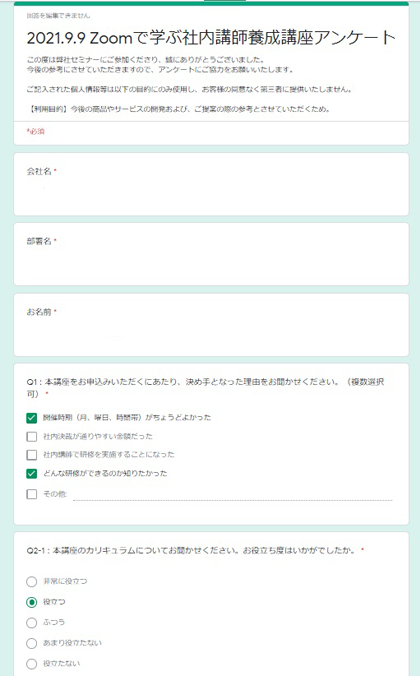This screenshot has width=420, height=676.
Task: Uncheck the 開催時期がちょうどよかった checkbox
Action: coord(31,418)
